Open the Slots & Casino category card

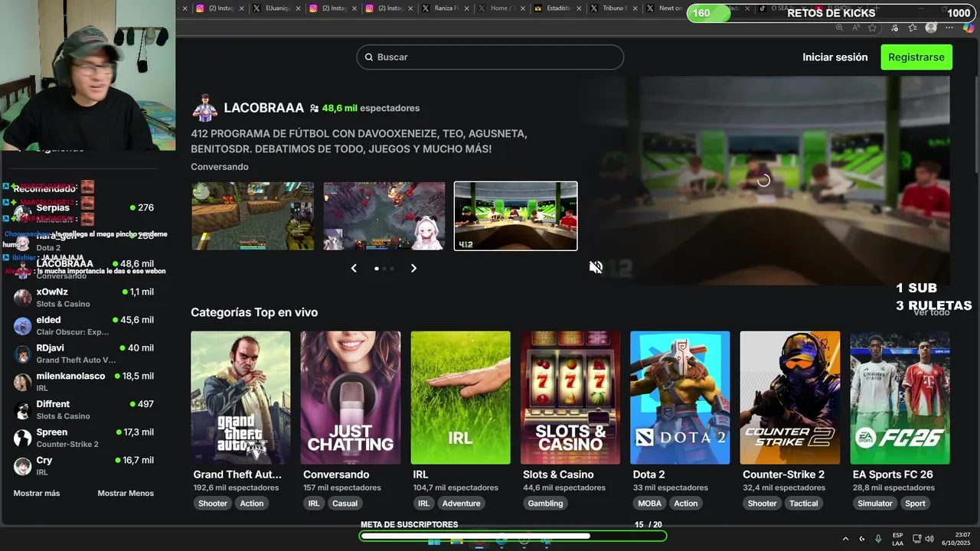pos(570,397)
